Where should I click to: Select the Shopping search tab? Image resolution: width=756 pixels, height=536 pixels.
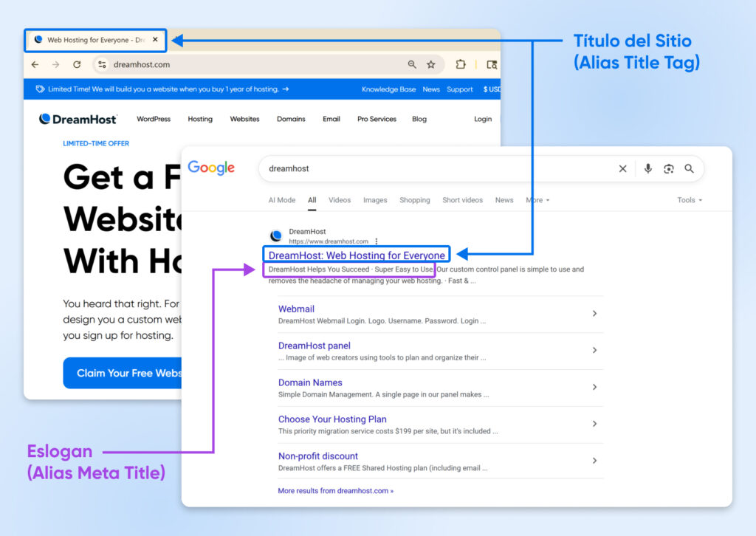click(415, 200)
